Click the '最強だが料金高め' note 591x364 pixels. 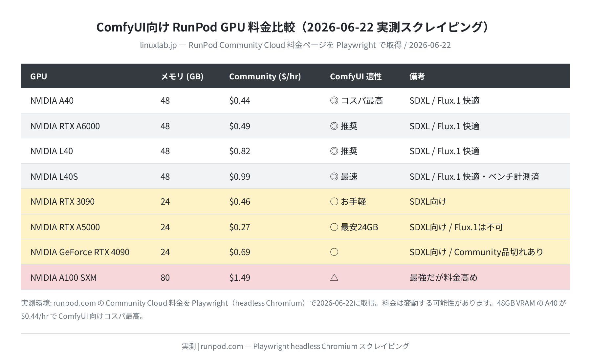pyautogui.click(x=443, y=277)
